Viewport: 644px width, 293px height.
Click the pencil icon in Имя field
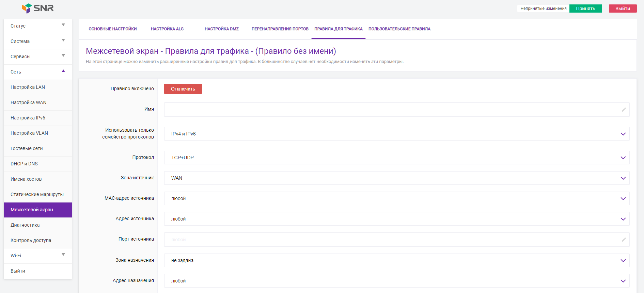tap(624, 110)
